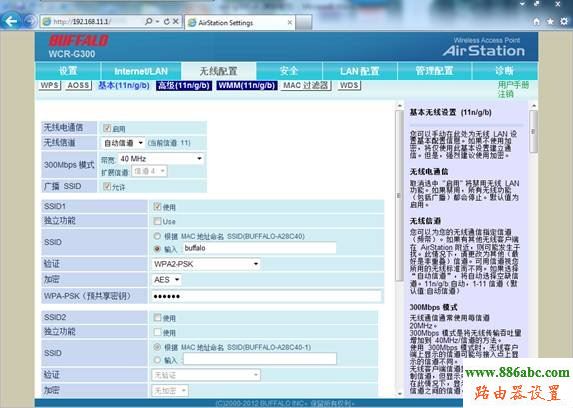Open favorites with the star icon
This screenshot has height=408, width=573.
550,22
